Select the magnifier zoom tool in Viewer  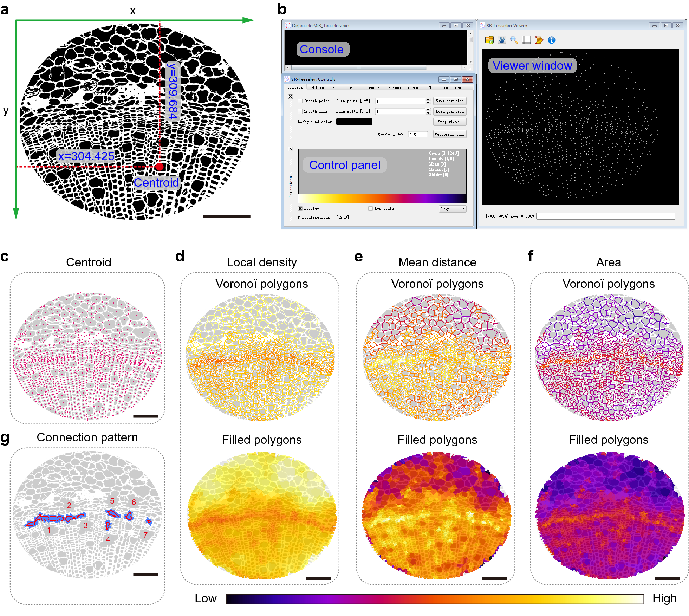[x=514, y=40]
